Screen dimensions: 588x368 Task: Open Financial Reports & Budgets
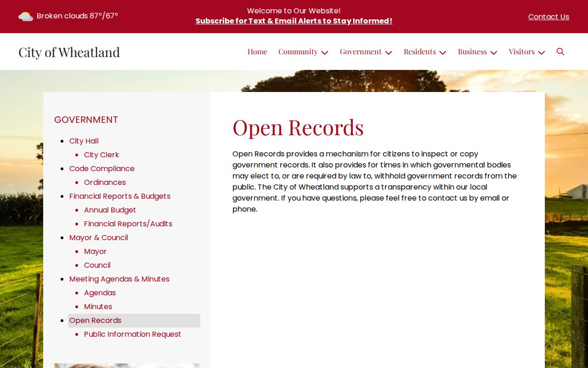(120, 196)
